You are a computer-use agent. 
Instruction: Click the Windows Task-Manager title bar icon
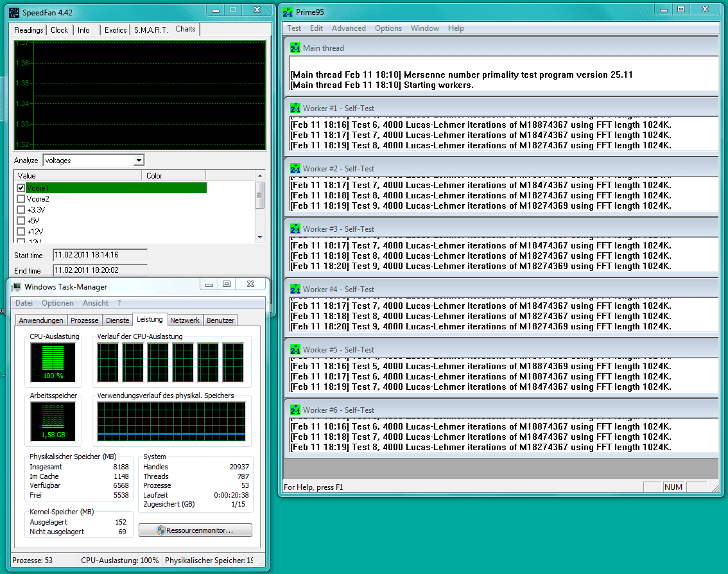pyautogui.click(x=15, y=287)
